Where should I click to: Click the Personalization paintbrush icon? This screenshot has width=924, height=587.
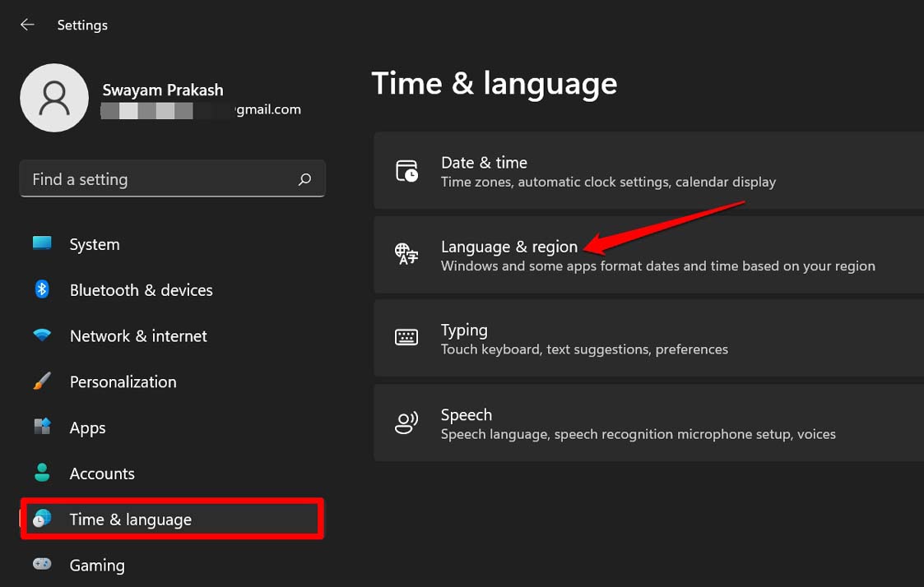click(x=42, y=381)
